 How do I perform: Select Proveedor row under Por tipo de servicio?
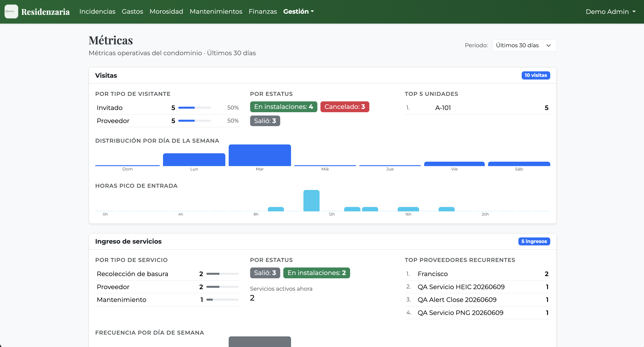tap(168, 287)
